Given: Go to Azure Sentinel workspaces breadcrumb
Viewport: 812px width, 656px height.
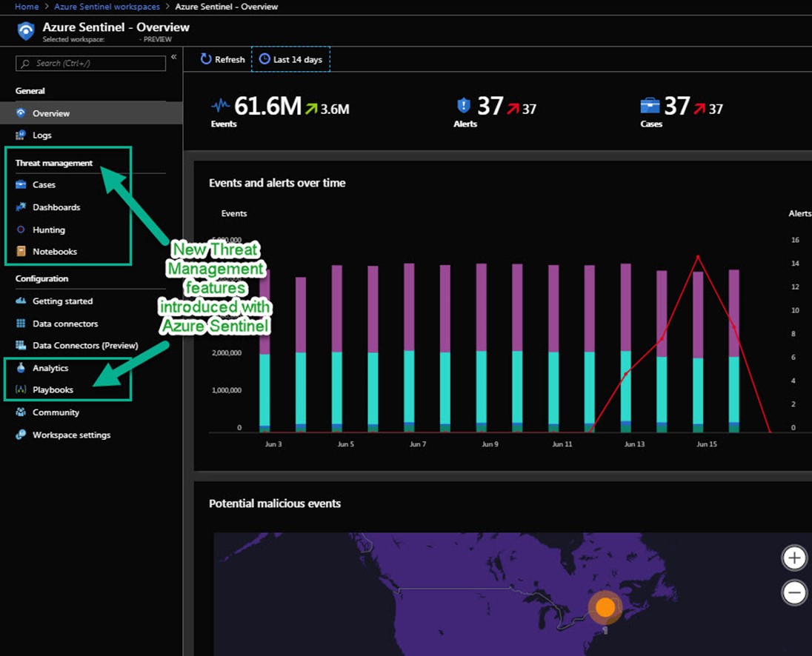Looking at the screenshot, I should pos(107,7).
